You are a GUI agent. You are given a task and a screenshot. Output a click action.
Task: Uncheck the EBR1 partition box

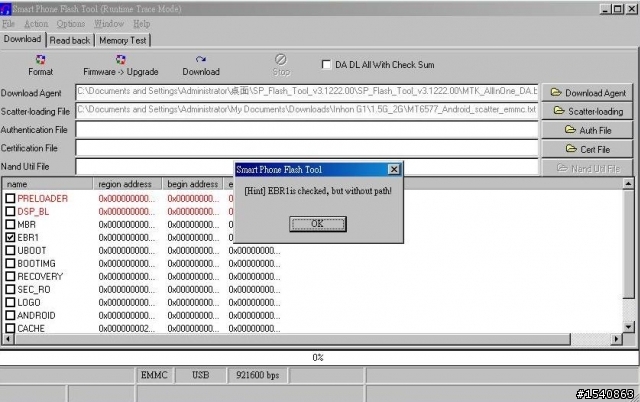click(x=10, y=238)
